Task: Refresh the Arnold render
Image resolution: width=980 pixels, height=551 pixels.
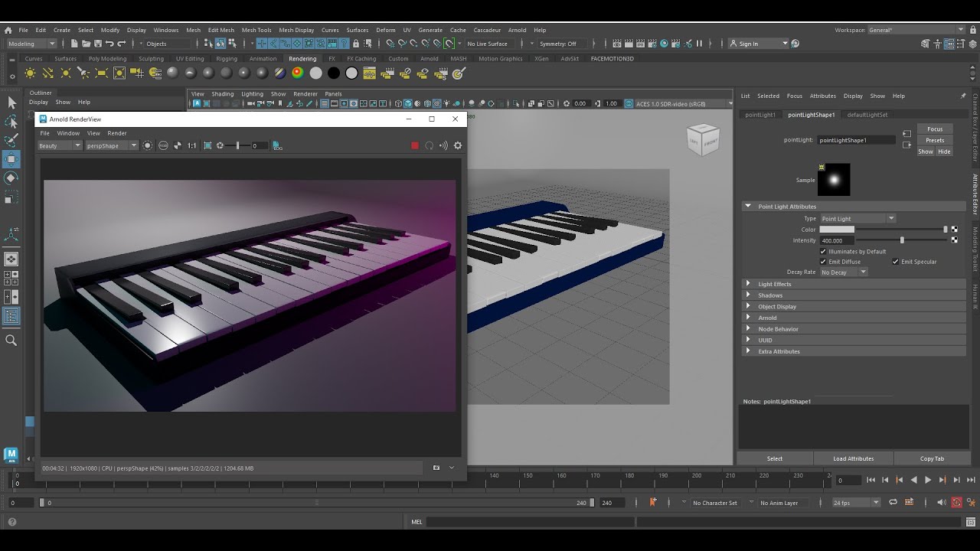Action: 430,145
